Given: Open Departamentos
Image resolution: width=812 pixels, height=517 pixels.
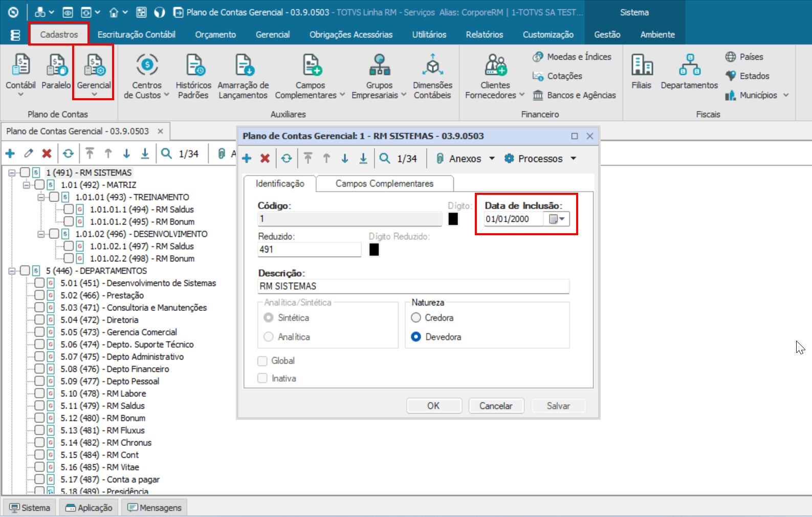Looking at the screenshot, I should click(x=689, y=72).
